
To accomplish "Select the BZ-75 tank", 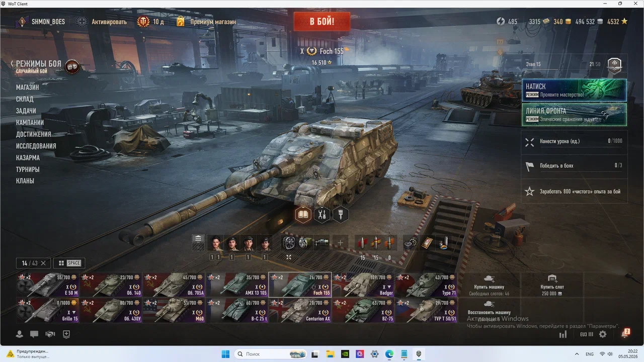I will click(x=363, y=310).
